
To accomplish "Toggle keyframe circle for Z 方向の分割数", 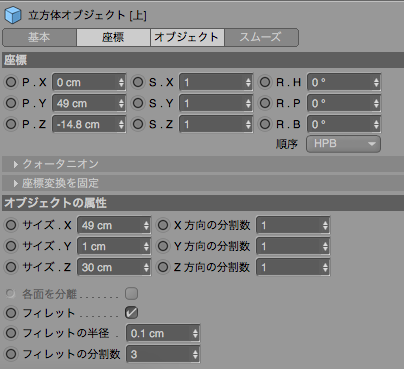I will (163, 267).
